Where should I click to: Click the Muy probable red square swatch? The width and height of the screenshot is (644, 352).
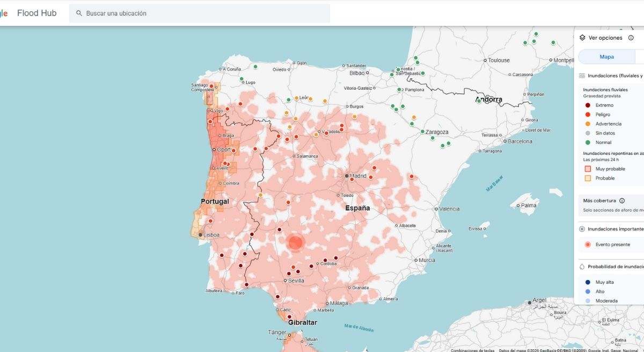point(588,169)
